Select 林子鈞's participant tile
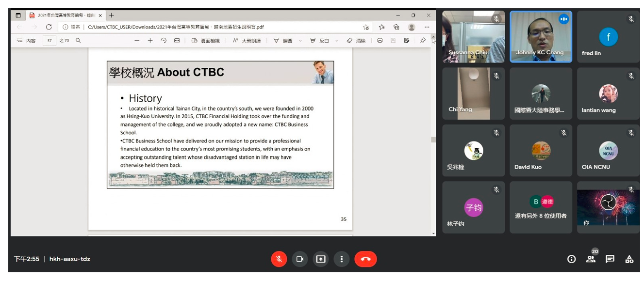 tap(473, 207)
